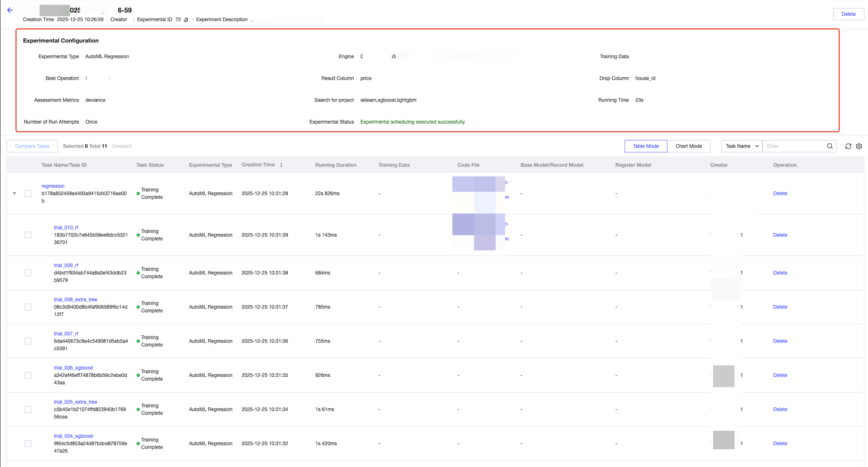Copy the Experimental ID with copy icon
868x467 pixels.
click(x=186, y=20)
